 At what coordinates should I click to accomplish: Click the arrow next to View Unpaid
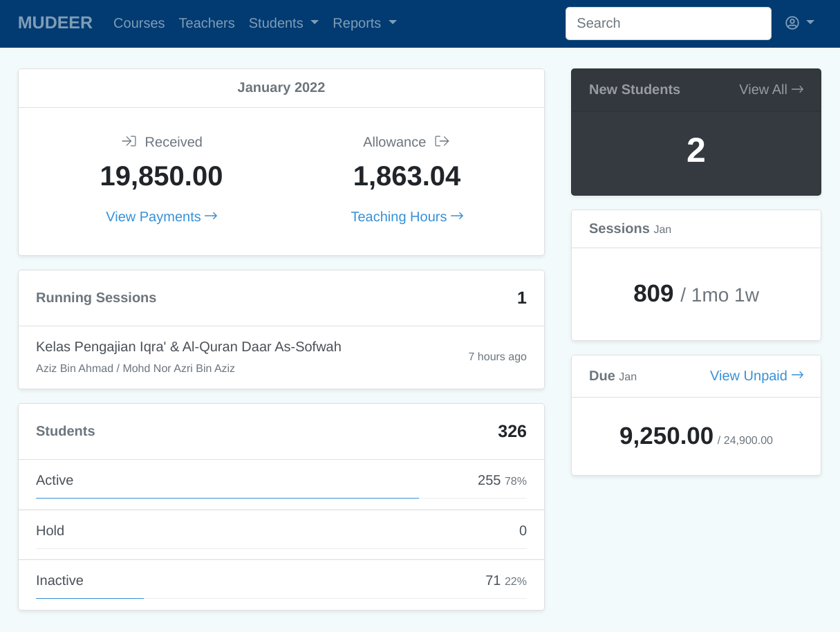point(798,375)
